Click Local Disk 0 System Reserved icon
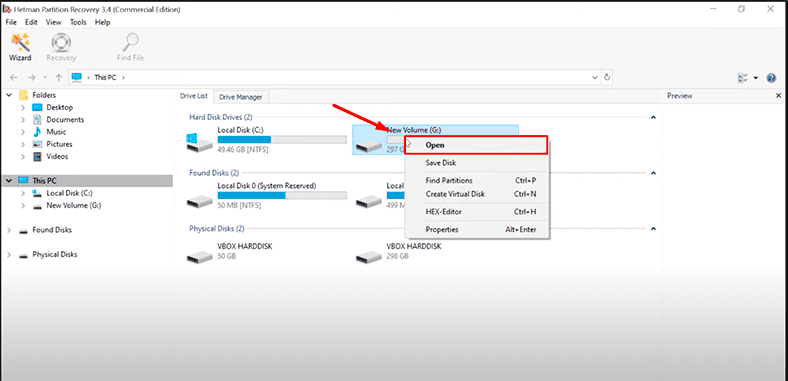 pyautogui.click(x=200, y=202)
